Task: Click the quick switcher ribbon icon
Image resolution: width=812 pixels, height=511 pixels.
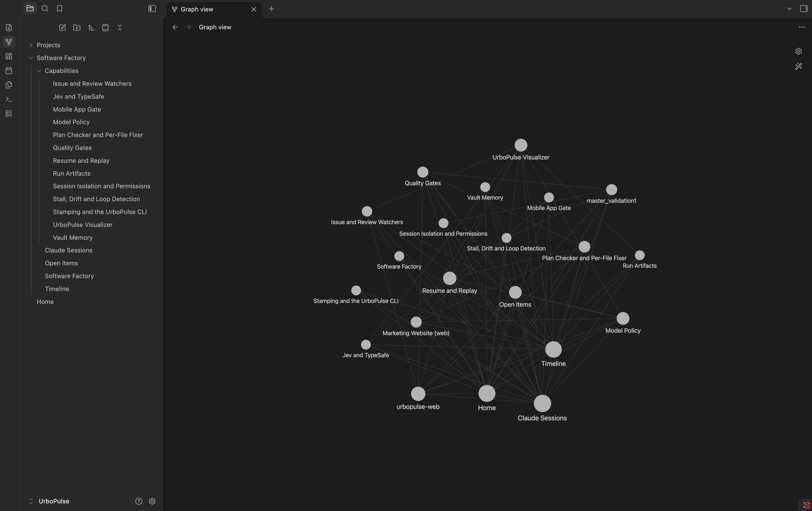Action: pos(8,28)
